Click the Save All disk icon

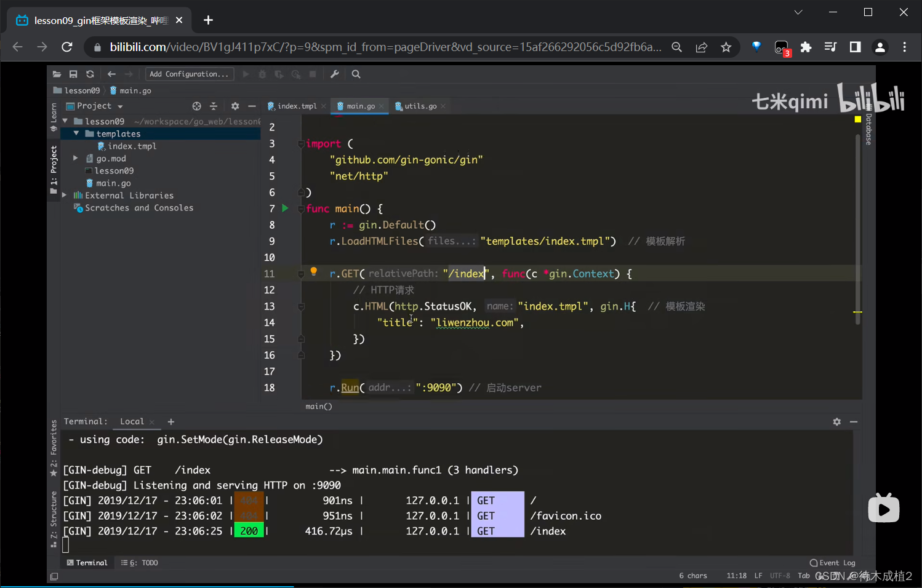click(73, 74)
